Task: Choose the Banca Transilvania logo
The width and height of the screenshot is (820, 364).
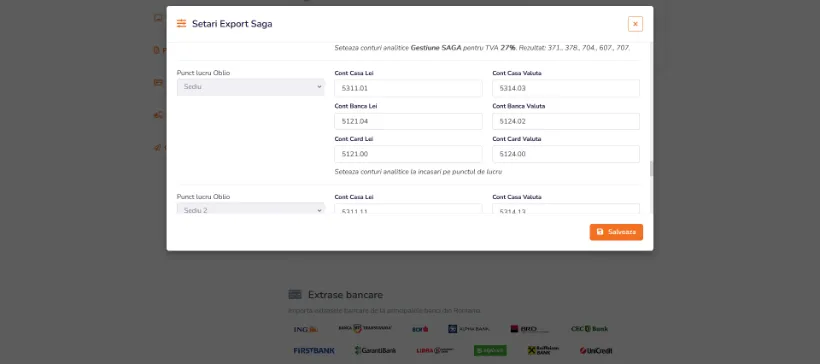Action: pyautogui.click(x=365, y=328)
